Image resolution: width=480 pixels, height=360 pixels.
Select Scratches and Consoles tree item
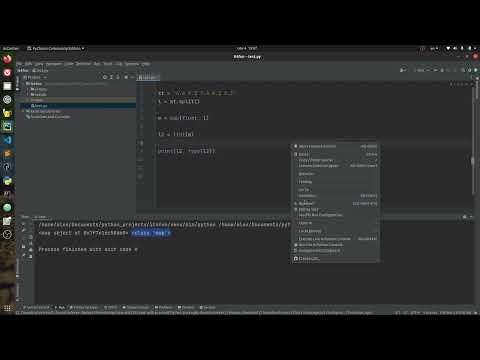click(x=48, y=117)
